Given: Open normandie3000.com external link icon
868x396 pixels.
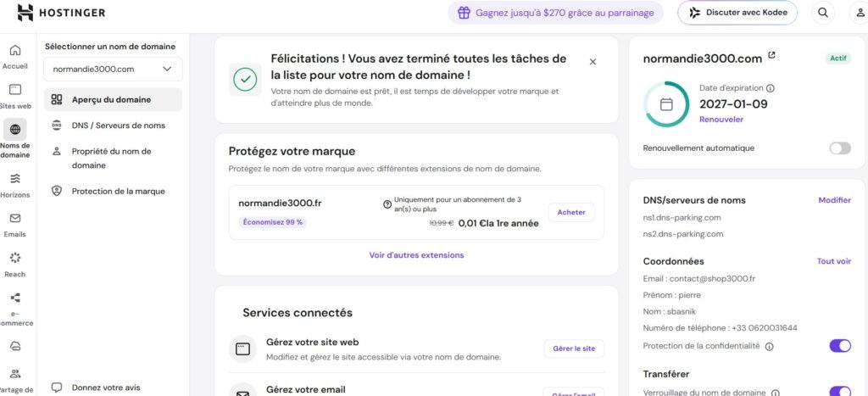Looking at the screenshot, I should pyautogui.click(x=771, y=55).
